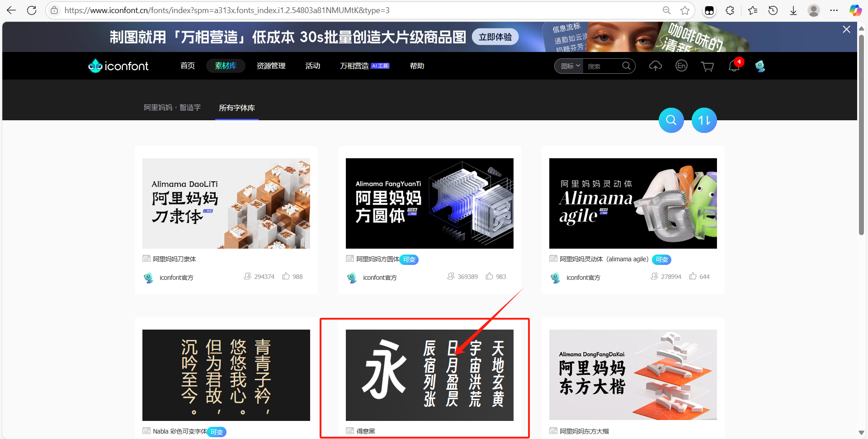Open the shopping cart icon

pos(708,66)
